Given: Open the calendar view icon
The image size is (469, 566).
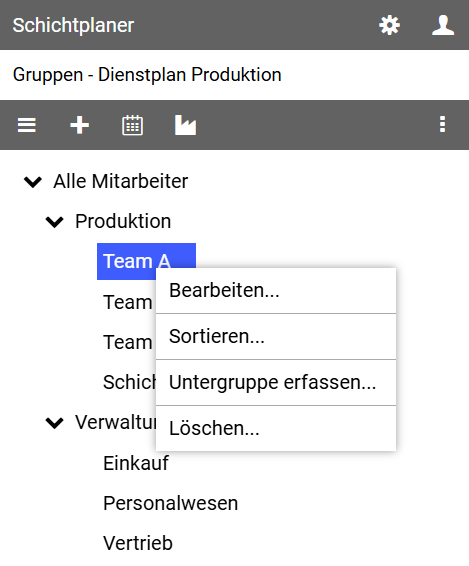Looking at the screenshot, I should [133, 125].
